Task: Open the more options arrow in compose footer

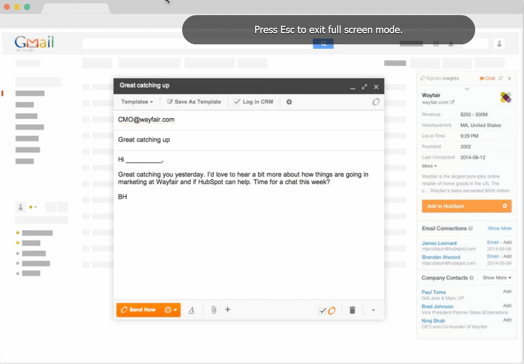Action: (373, 310)
